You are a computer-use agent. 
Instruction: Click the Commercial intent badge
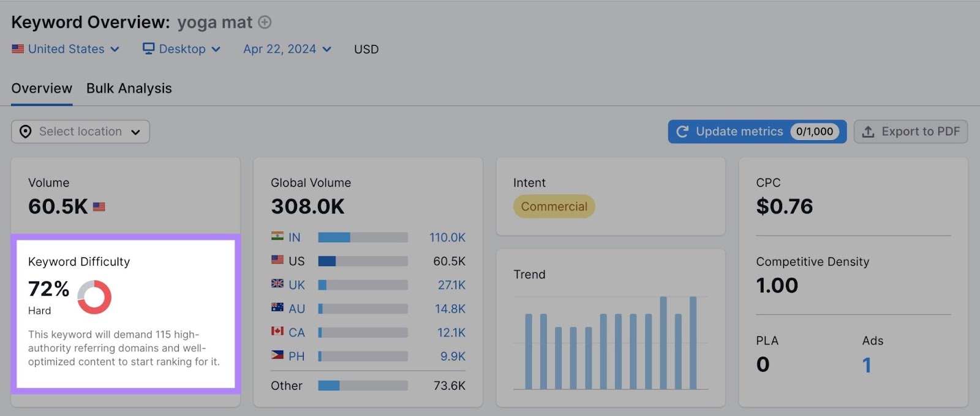click(x=554, y=207)
